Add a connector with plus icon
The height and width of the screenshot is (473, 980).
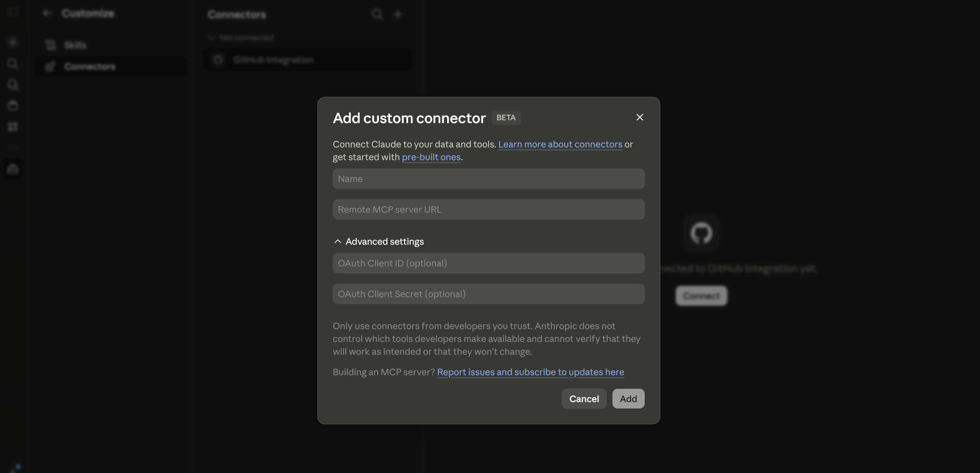tap(398, 14)
